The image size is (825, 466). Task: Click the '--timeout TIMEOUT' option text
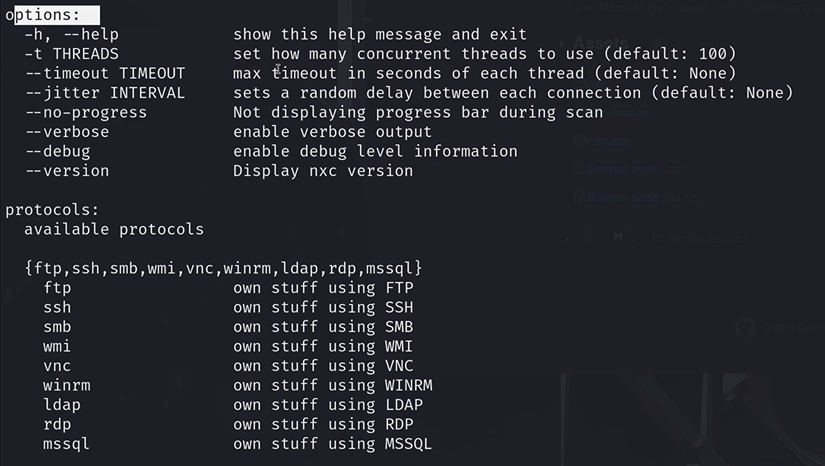pos(105,73)
